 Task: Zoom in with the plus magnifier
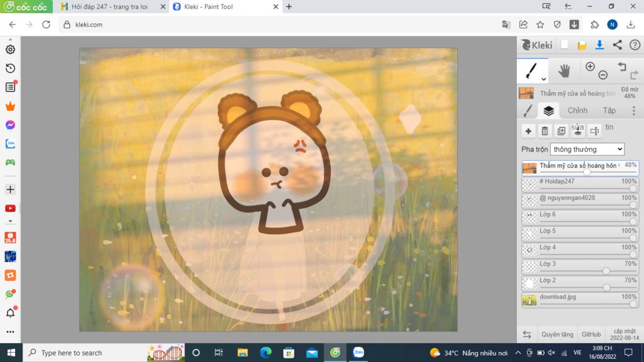(590, 67)
